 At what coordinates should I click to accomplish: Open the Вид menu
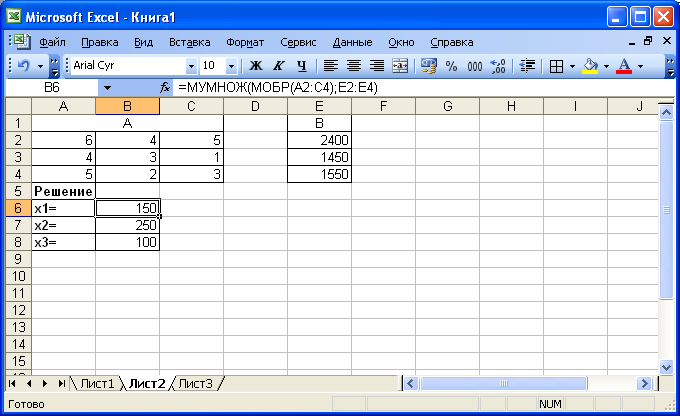pyautogui.click(x=144, y=43)
